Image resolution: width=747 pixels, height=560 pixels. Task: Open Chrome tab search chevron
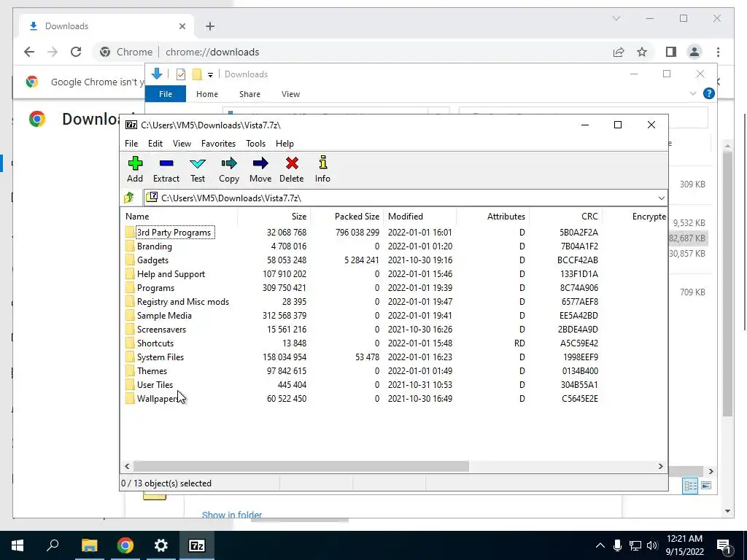click(616, 18)
